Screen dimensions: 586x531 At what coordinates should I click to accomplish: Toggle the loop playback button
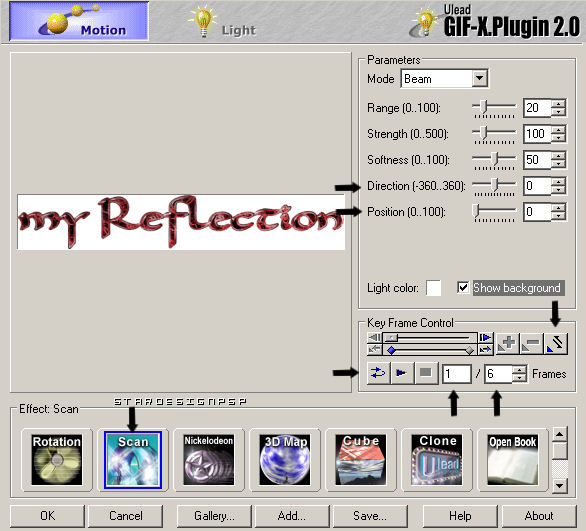click(x=378, y=373)
